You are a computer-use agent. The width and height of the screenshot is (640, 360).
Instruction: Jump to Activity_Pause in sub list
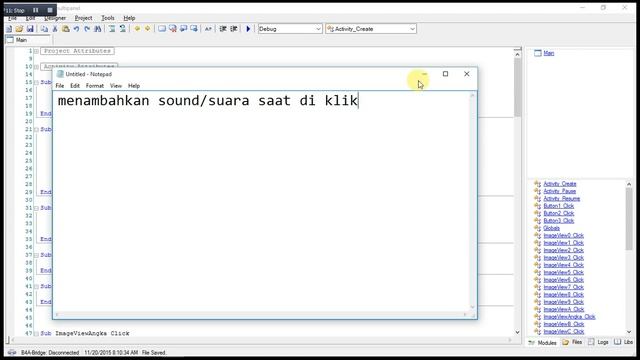click(560, 191)
